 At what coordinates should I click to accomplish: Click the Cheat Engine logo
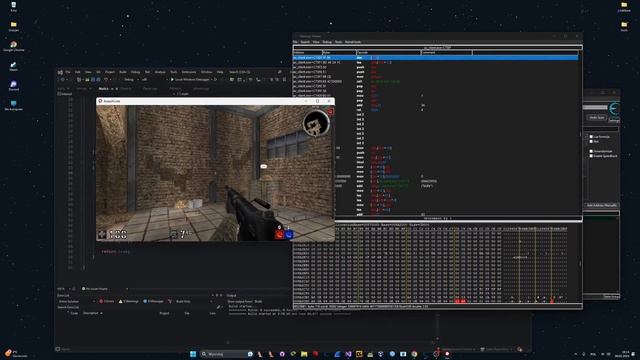coord(614,109)
